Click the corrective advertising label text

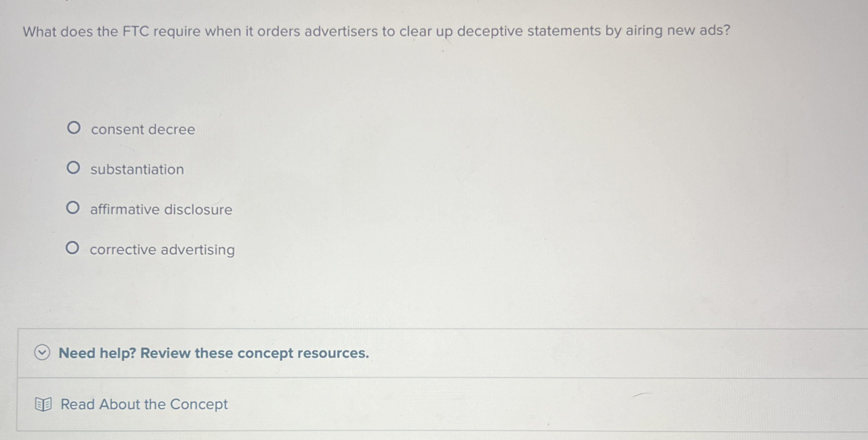click(x=162, y=249)
